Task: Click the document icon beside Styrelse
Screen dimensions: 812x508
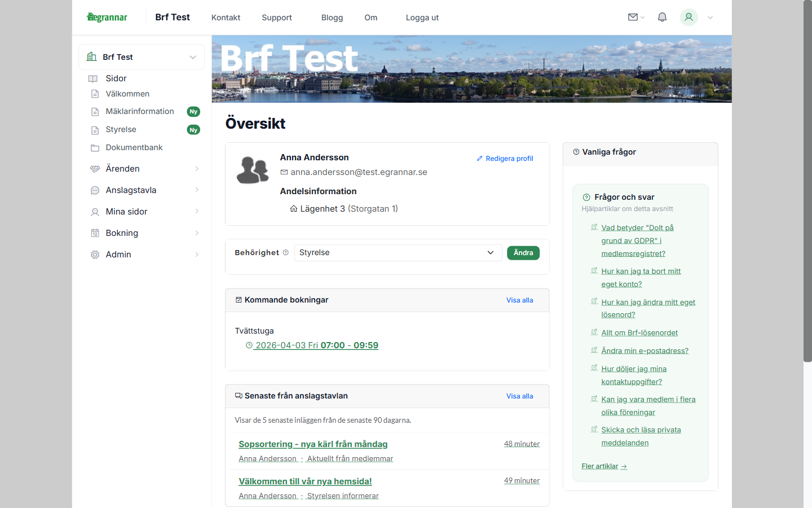Action: coord(95,130)
